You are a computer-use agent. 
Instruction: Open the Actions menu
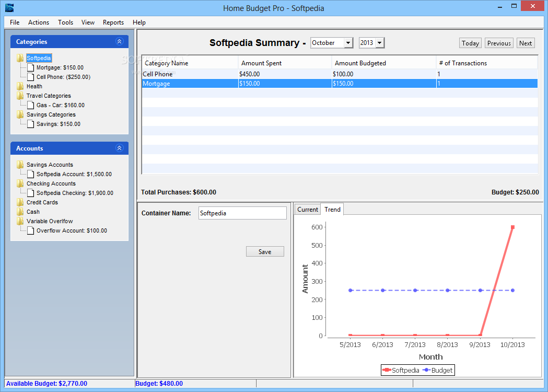39,22
